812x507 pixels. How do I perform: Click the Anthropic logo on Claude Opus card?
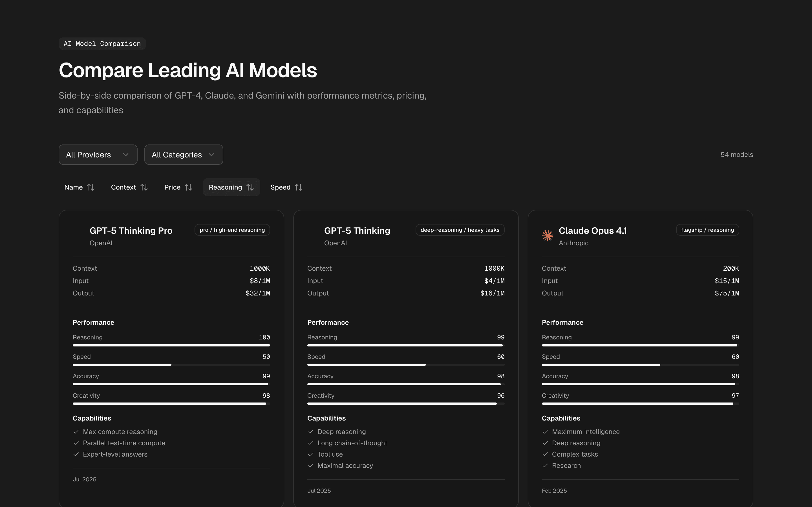[x=547, y=236]
